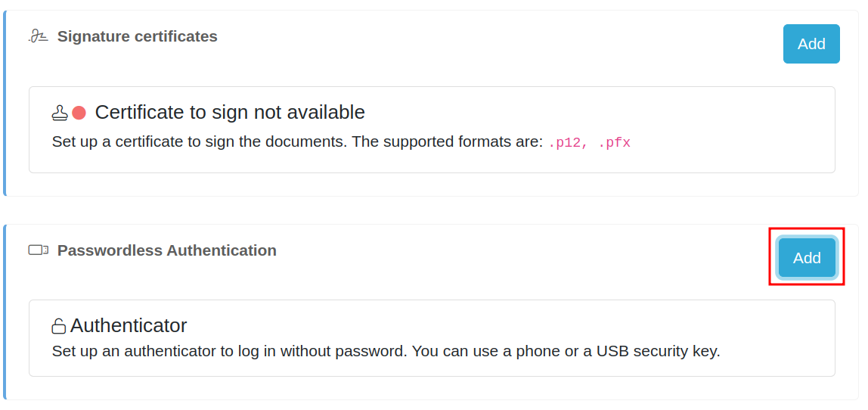Click the stamp icon beside certificate status
Image resolution: width=868 pixels, height=410 pixels.
60,113
